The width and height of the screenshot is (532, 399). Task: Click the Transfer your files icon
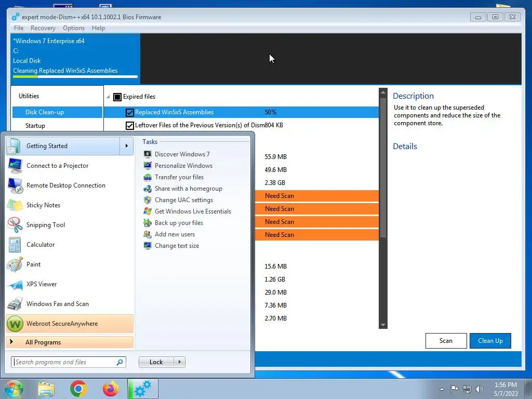tap(148, 177)
